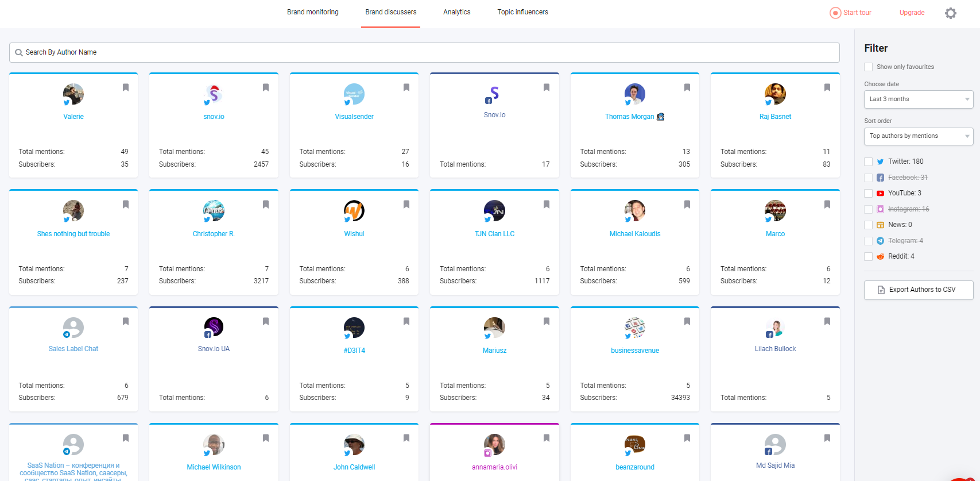
Task: Click the Mariusz avatar thumbnail
Action: point(494,328)
